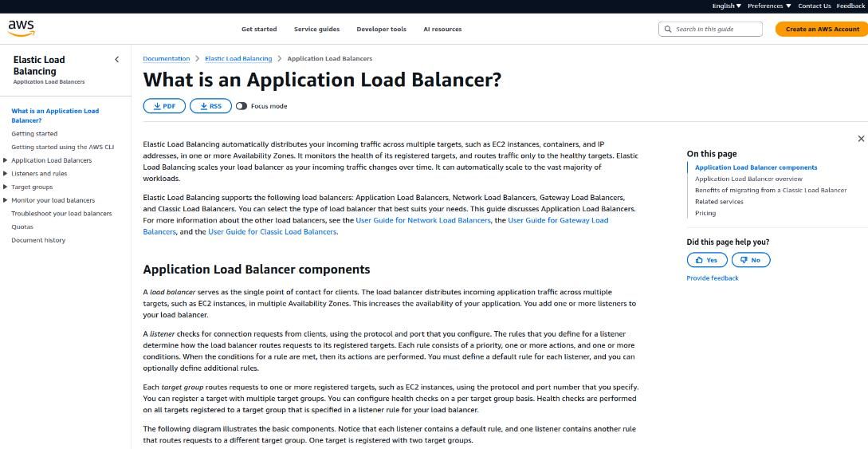Open What is an Application Load Balancer sidebar item
The height and width of the screenshot is (449, 868).
pos(55,116)
